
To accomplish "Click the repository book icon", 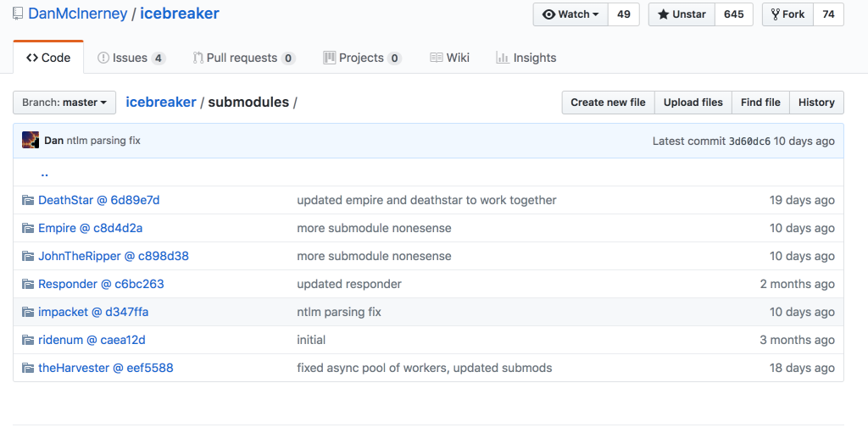I will (x=18, y=14).
